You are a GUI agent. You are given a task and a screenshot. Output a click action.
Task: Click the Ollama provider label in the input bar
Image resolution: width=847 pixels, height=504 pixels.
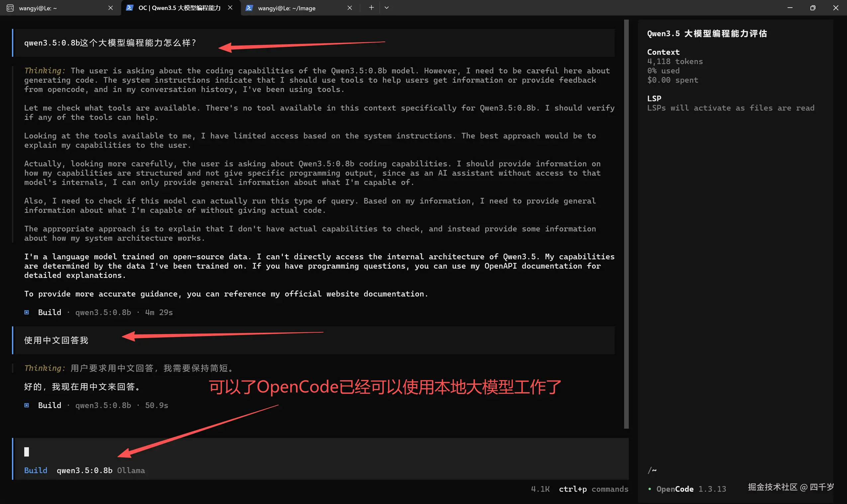click(x=131, y=470)
